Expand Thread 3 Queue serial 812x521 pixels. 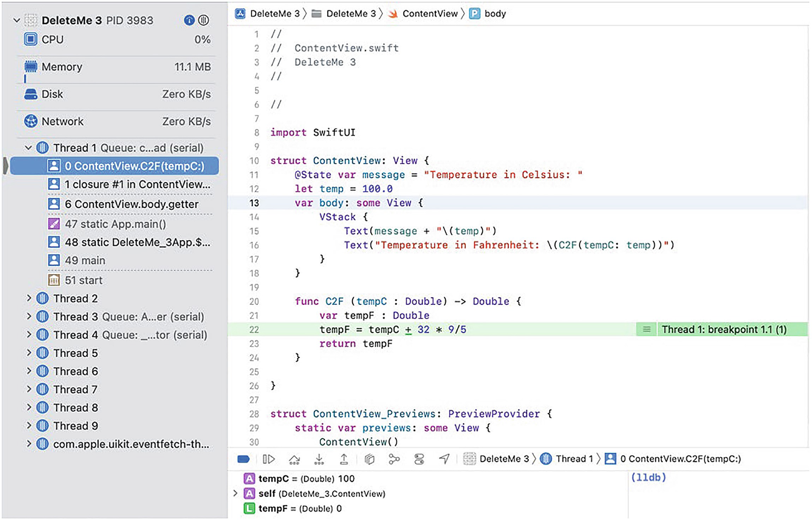[x=29, y=317]
